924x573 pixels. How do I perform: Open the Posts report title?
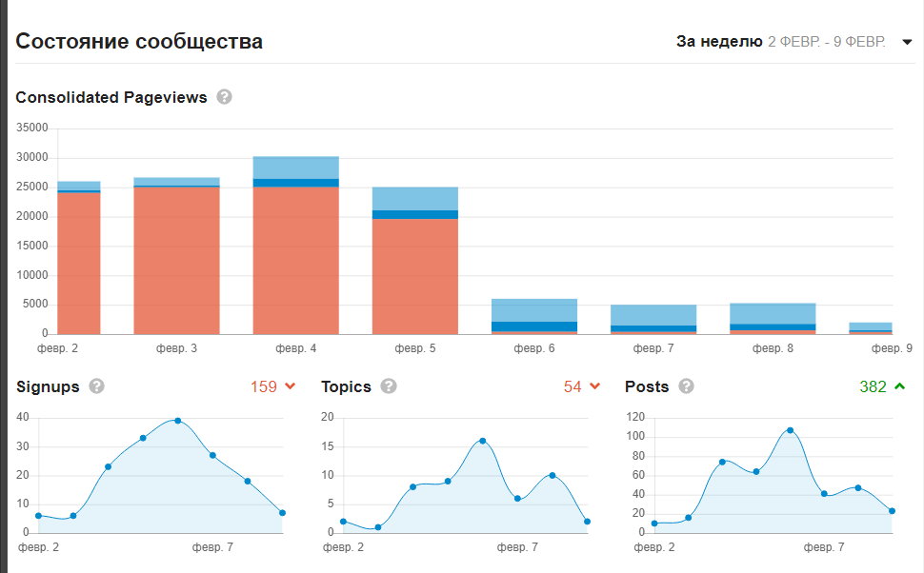pyautogui.click(x=647, y=386)
